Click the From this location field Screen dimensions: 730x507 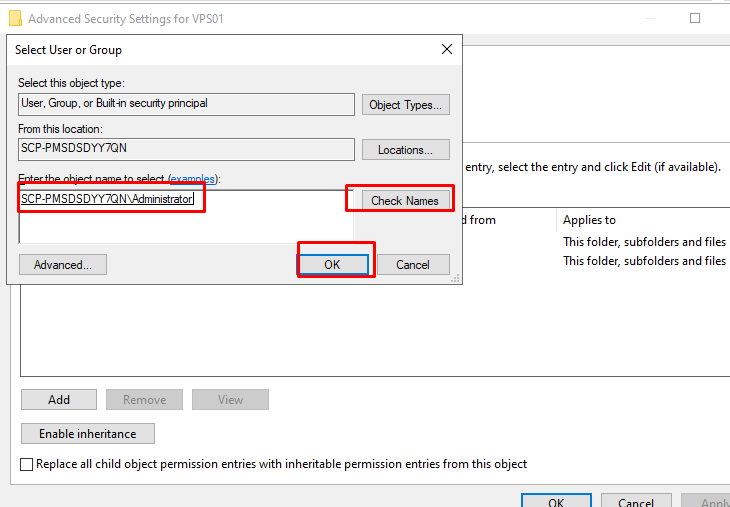[x=186, y=149]
